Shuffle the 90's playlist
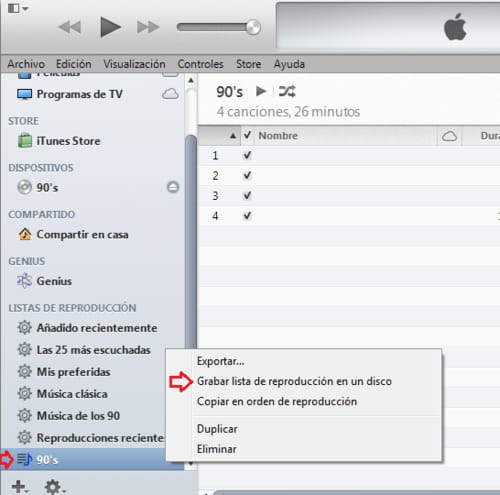Screen dimensions: 500x495 point(287,91)
